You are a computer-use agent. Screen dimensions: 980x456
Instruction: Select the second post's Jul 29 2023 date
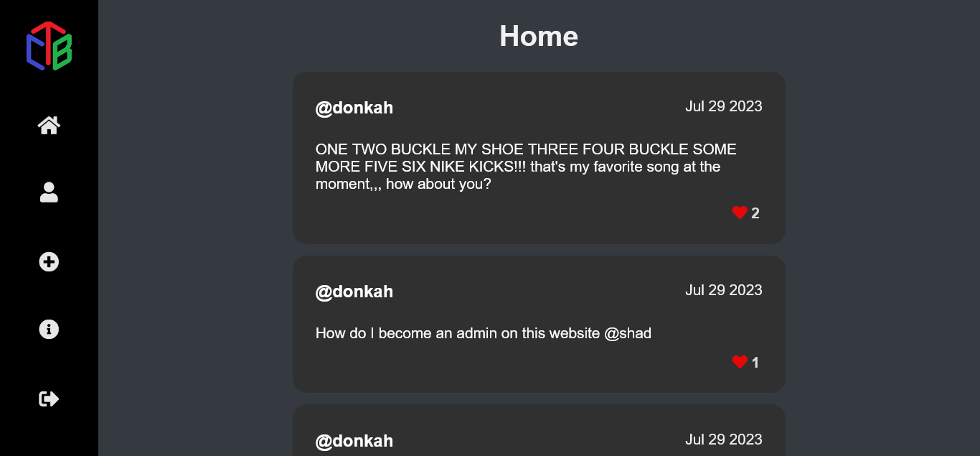click(x=724, y=290)
